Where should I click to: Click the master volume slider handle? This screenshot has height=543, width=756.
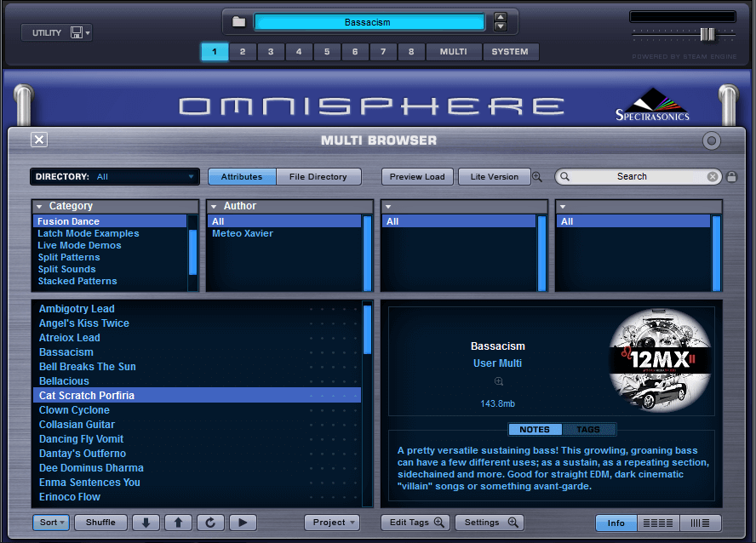tap(707, 35)
